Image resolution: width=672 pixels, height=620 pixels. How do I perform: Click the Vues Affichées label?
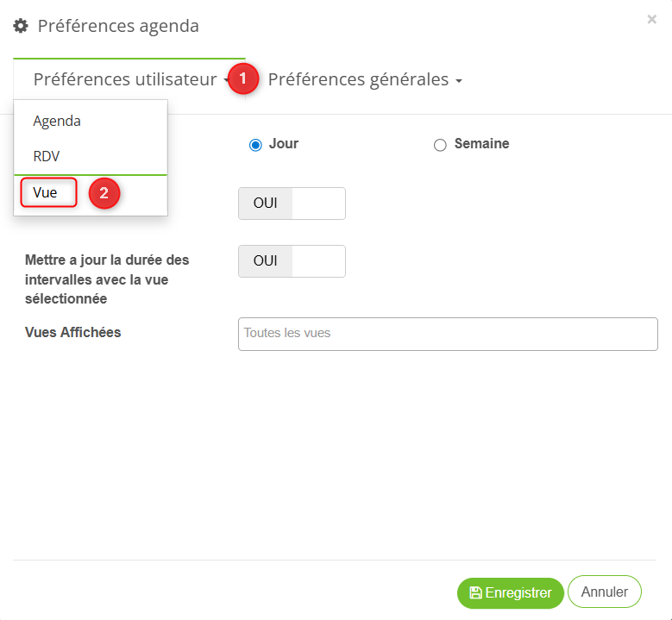[73, 332]
